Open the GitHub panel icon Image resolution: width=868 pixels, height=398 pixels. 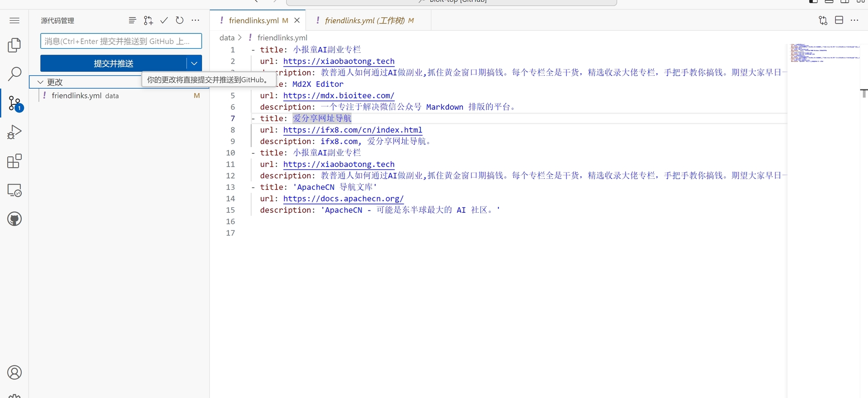14,219
